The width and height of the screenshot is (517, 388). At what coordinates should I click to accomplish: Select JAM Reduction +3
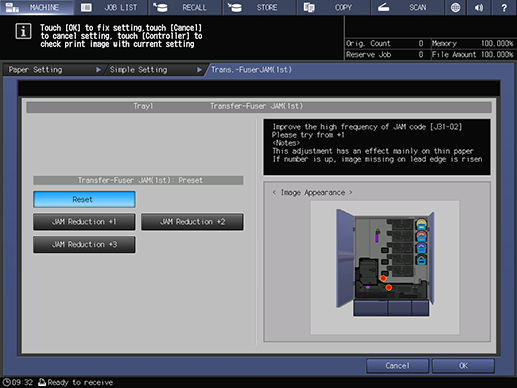coord(84,245)
